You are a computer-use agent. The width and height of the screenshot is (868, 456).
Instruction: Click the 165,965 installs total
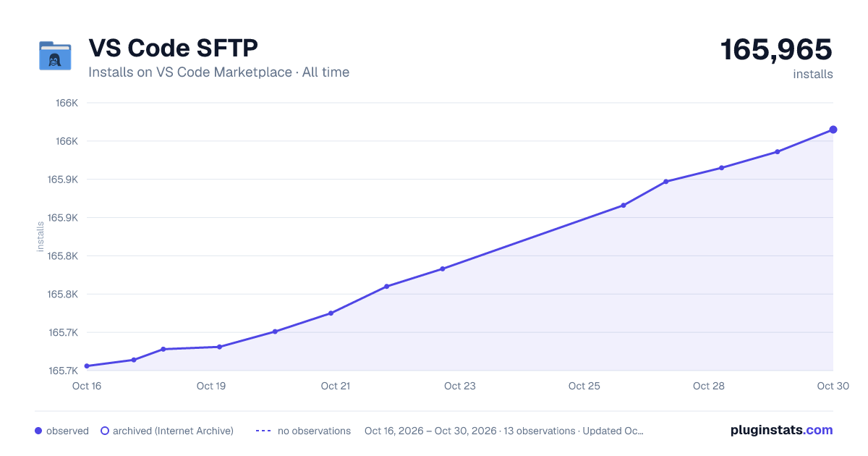pyautogui.click(x=776, y=50)
